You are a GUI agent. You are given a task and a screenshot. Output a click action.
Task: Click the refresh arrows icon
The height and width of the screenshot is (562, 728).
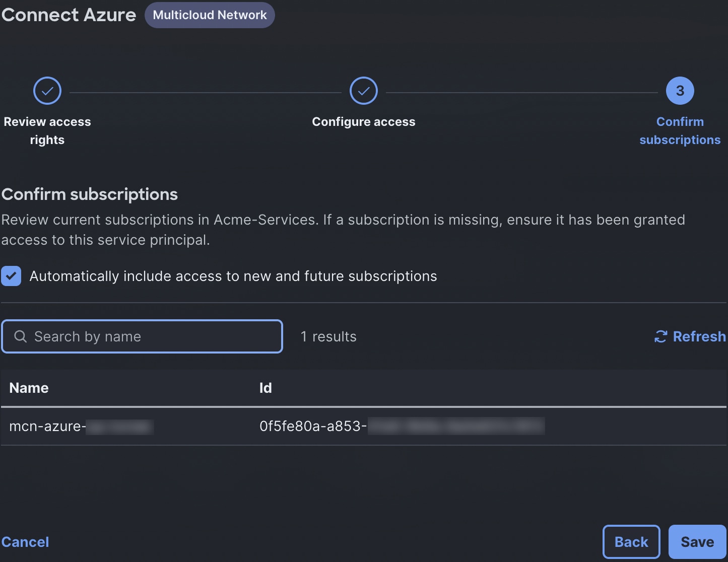click(660, 336)
